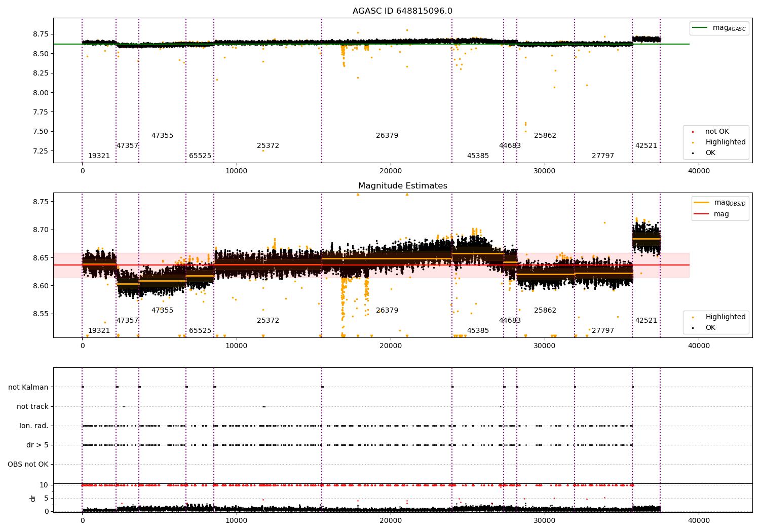The width and height of the screenshot is (760, 532).
Task: Click obsid label 19321 in Magnitude Estimates panel
Action: click(x=99, y=331)
